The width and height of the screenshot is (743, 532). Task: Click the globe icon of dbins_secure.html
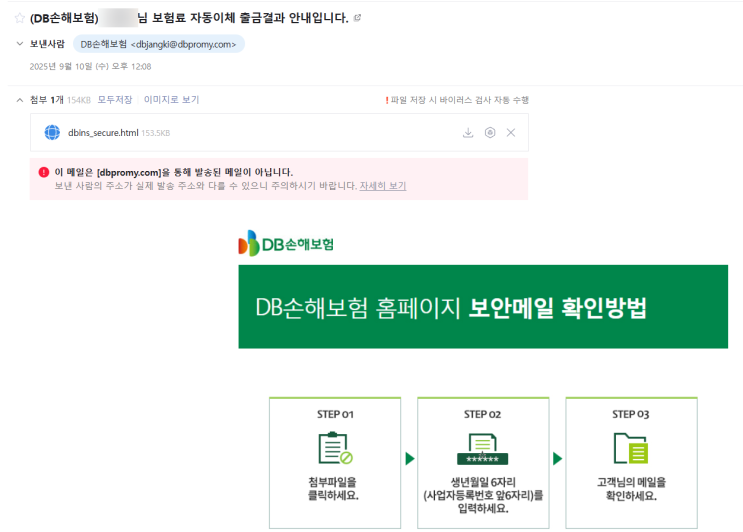point(52,132)
